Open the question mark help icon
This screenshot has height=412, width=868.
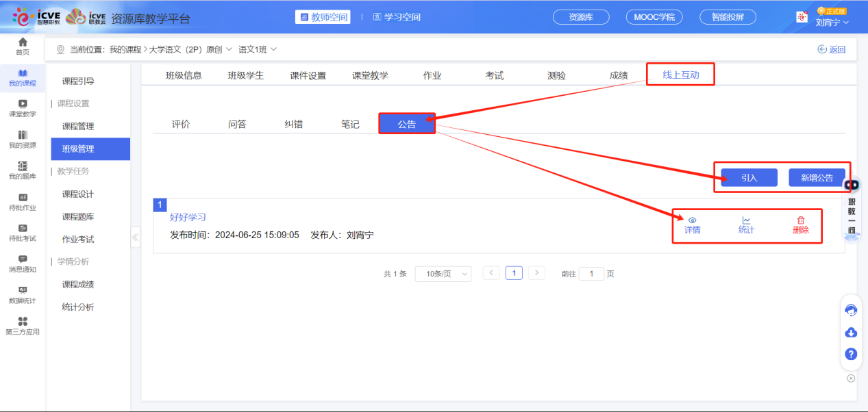click(851, 355)
